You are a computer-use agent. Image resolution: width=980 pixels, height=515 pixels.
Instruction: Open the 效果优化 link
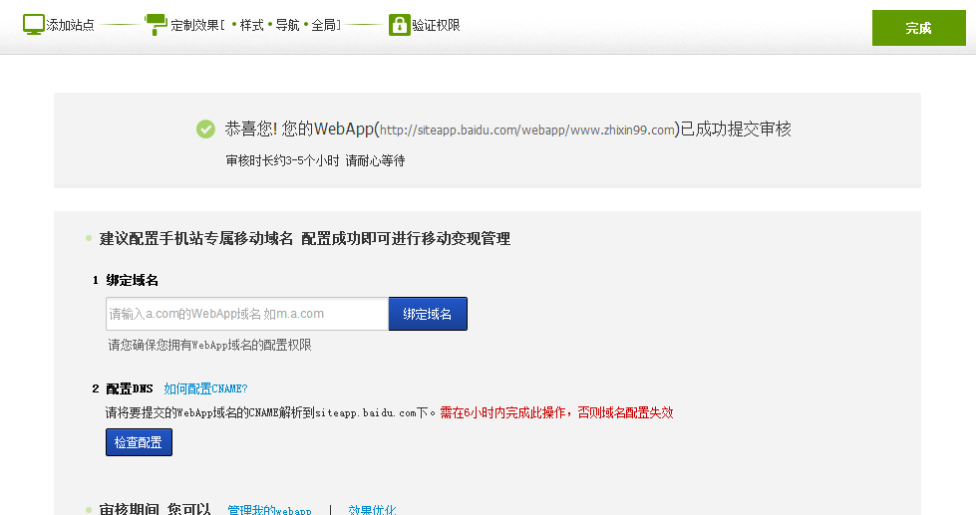372,509
